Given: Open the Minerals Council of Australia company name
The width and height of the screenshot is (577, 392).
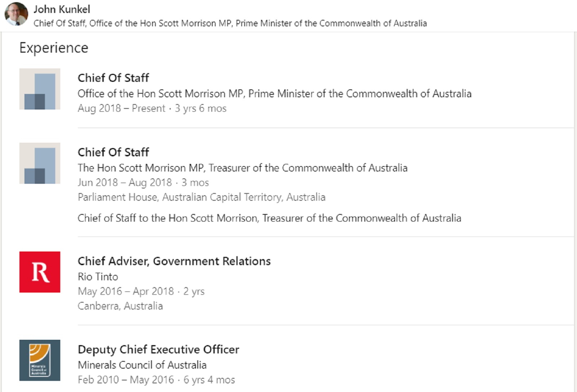Looking at the screenshot, I should click(142, 365).
